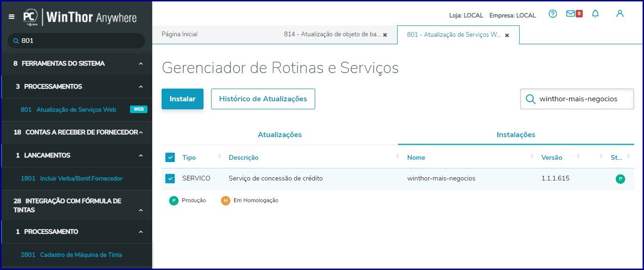
Task: Sort by Tipo column arrows
Action: pyautogui.click(x=220, y=156)
